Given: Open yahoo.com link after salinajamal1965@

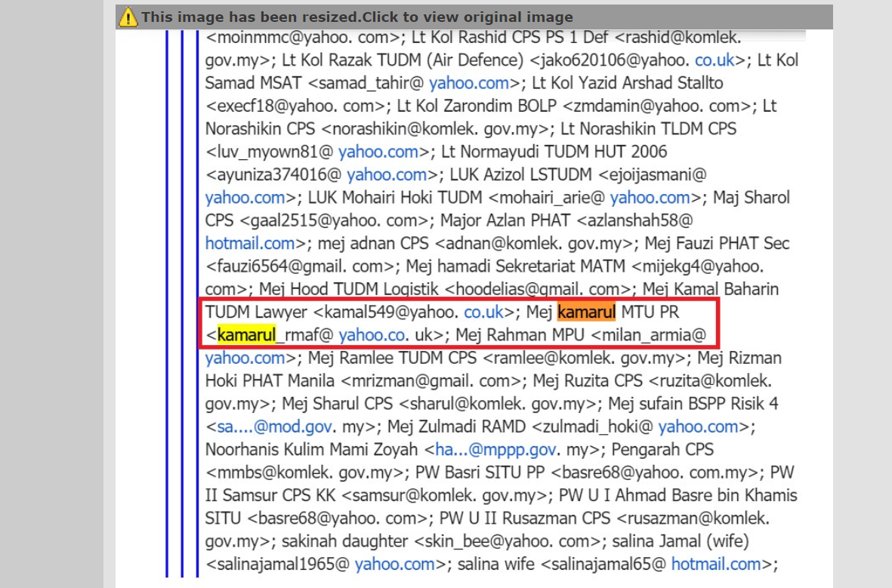Looking at the screenshot, I should [394, 564].
